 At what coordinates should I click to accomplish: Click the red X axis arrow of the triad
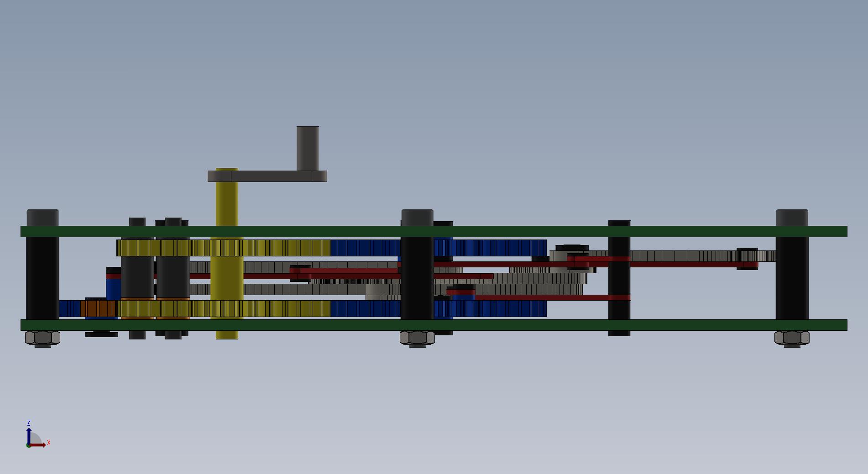pyautogui.click(x=39, y=445)
